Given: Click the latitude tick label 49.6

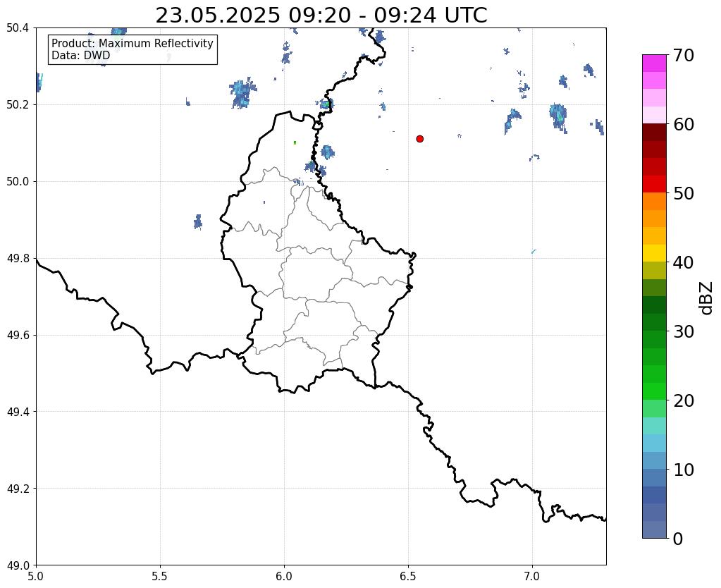Looking at the screenshot, I should click(x=18, y=336).
